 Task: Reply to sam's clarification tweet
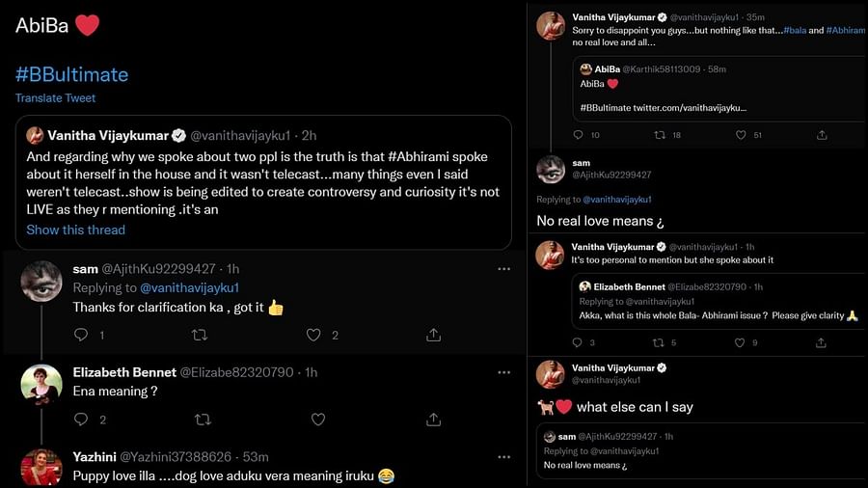pyautogui.click(x=81, y=335)
